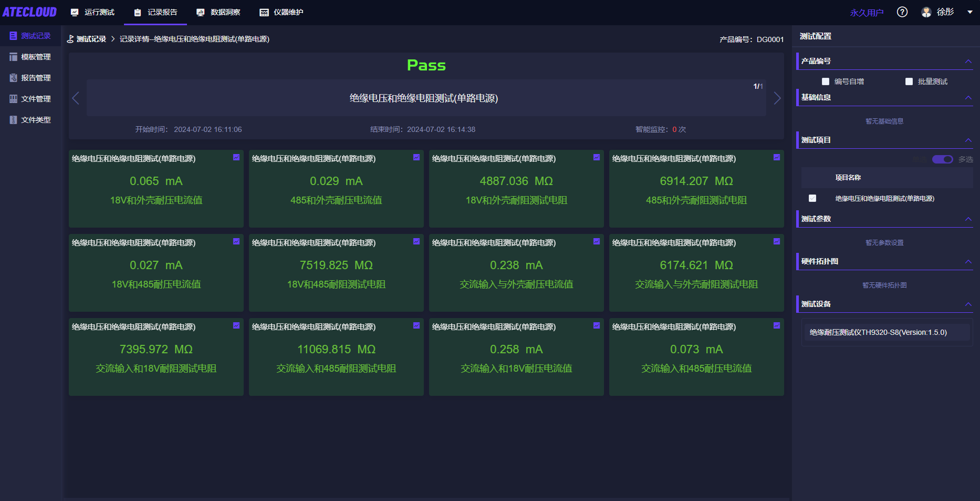Toggle checkbox on the 交流输入和485耐阻测试电阻 card

pos(416,325)
